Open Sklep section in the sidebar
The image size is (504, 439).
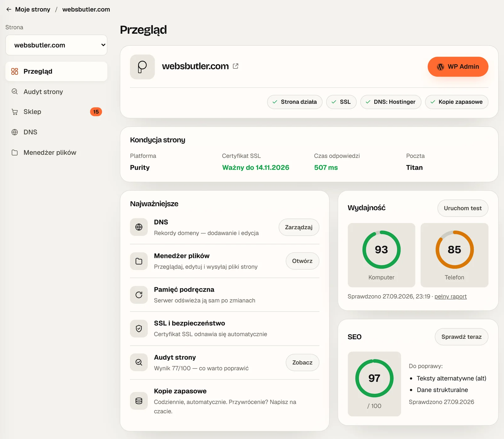coord(56,112)
